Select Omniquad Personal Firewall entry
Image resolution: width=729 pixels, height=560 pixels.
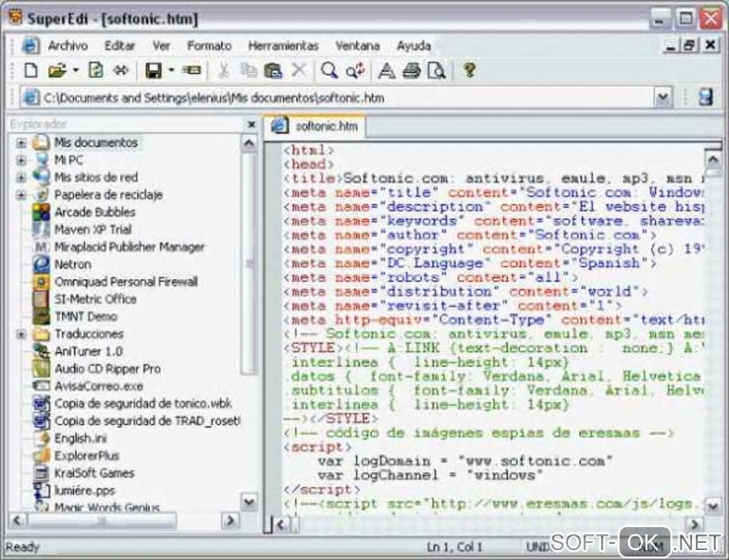[x=126, y=281]
